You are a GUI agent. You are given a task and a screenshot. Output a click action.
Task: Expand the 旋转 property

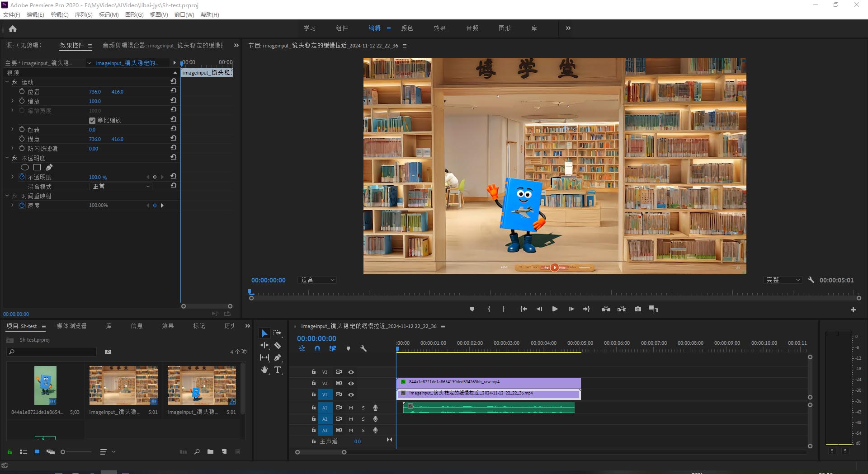tap(12, 129)
